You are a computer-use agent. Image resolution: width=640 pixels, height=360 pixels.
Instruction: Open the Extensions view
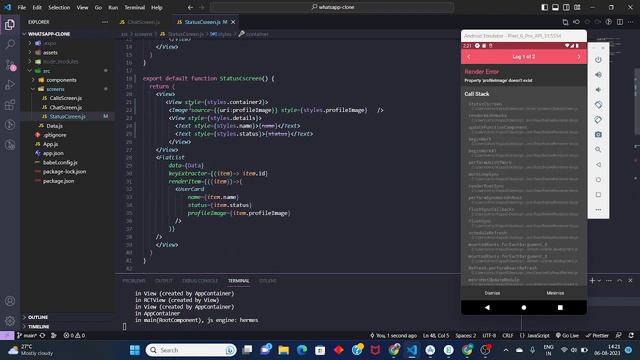pos(10,104)
